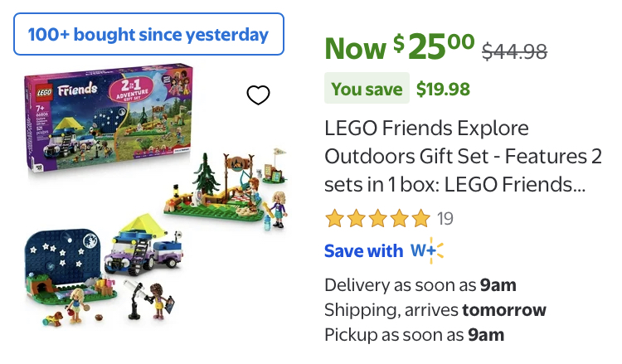Click the 'You save' green badge

[x=367, y=89]
